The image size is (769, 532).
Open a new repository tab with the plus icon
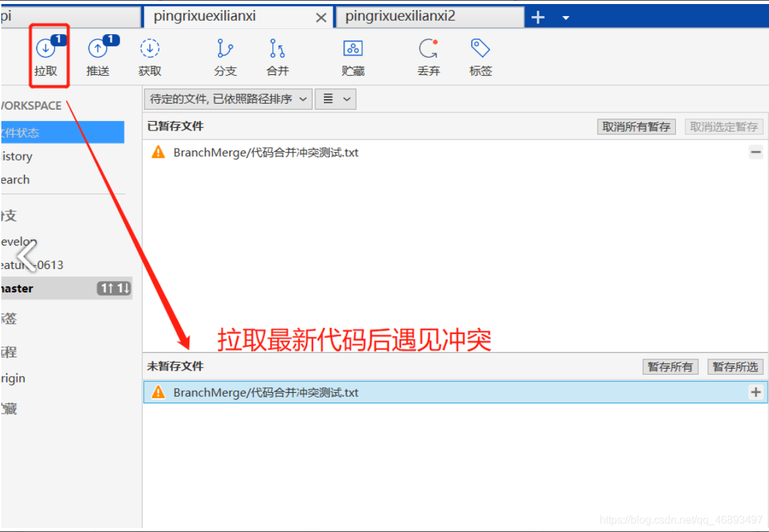pyautogui.click(x=539, y=16)
